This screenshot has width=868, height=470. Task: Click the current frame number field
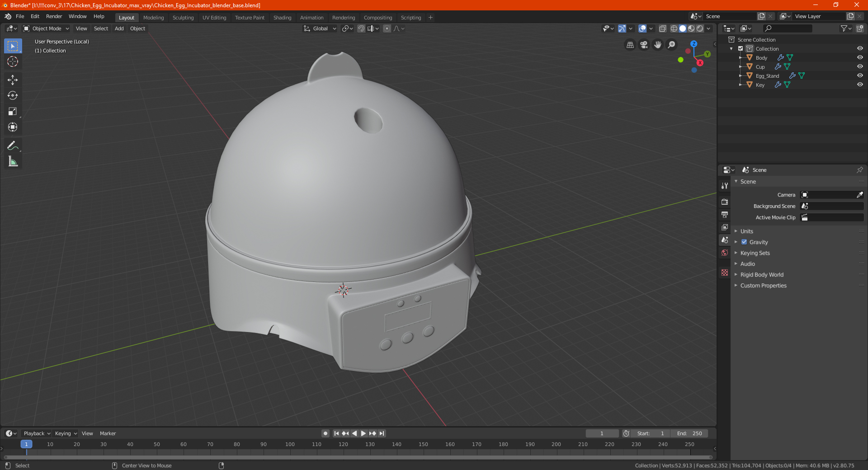pyautogui.click(x=602, y=433)
